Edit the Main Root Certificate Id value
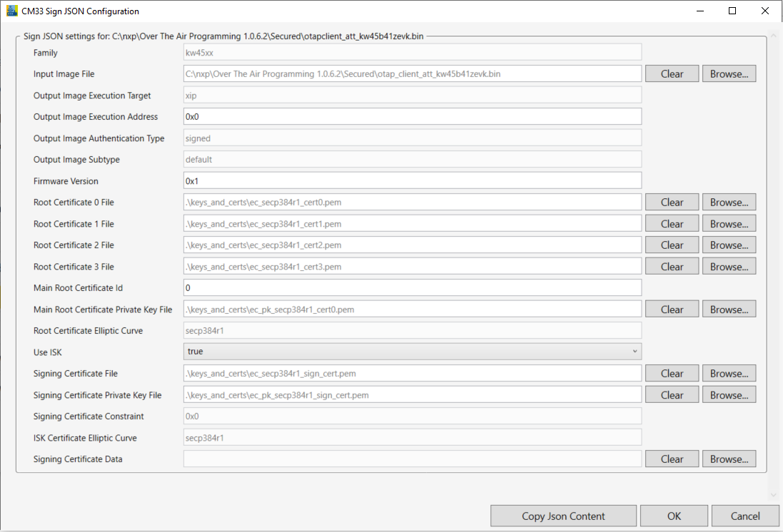783x532 pixels. point(412,287)
